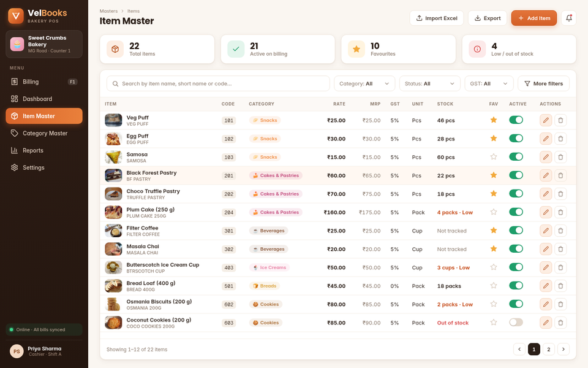
Task: Open More filters options
Action: 543,83
